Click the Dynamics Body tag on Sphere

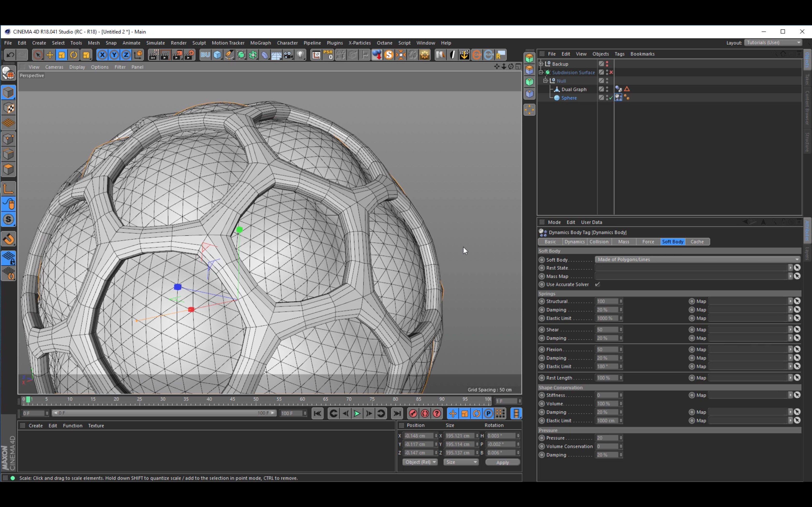pyautogui.click(x=618, y=98)
